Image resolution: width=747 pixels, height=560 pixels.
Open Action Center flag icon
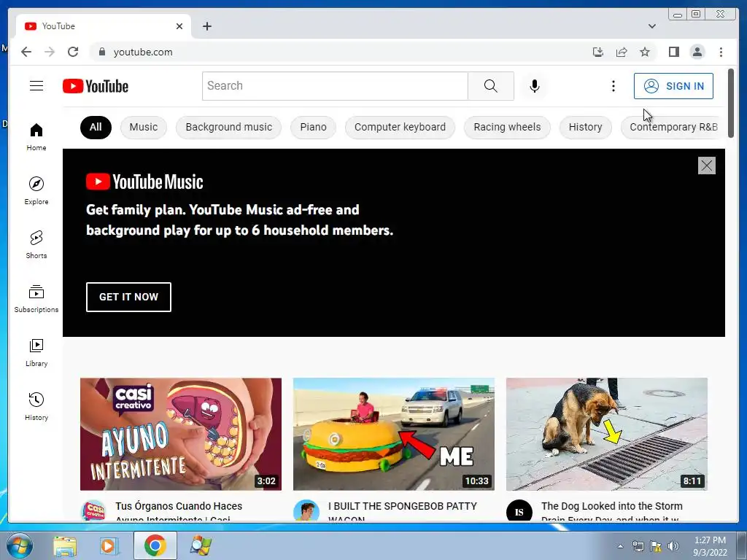(x=656, y=546)
